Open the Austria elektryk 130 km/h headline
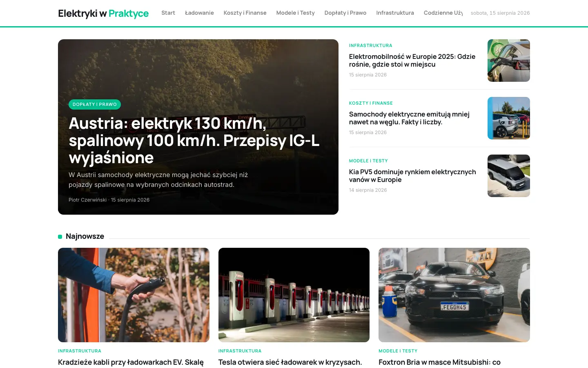Viewport: 588px width, 368px height. point(194,140)
